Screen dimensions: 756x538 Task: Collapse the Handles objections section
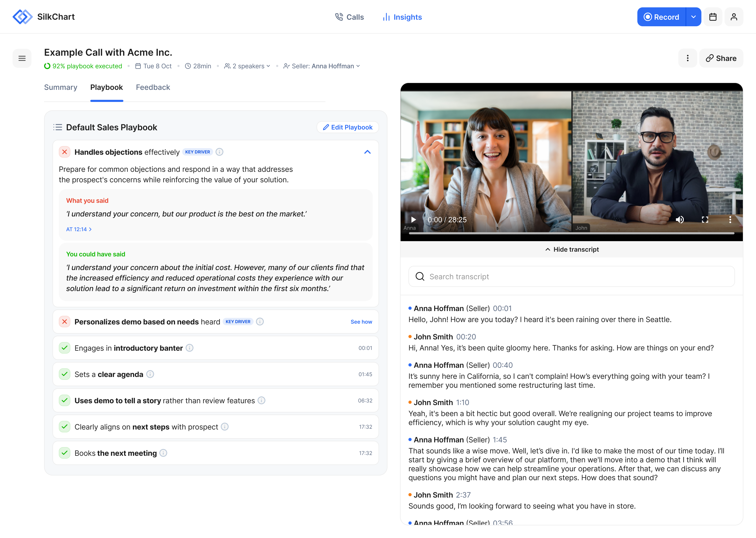click(x=367, y=152)
